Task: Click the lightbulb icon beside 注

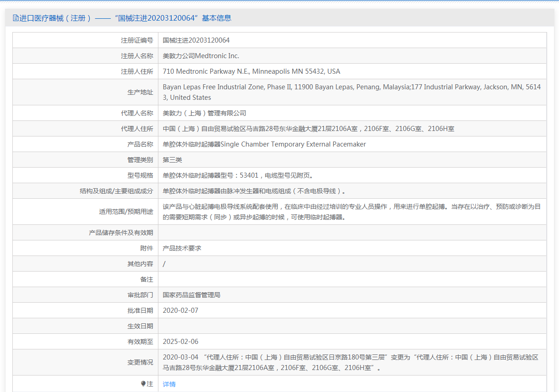Action: [x=143, y=384]
